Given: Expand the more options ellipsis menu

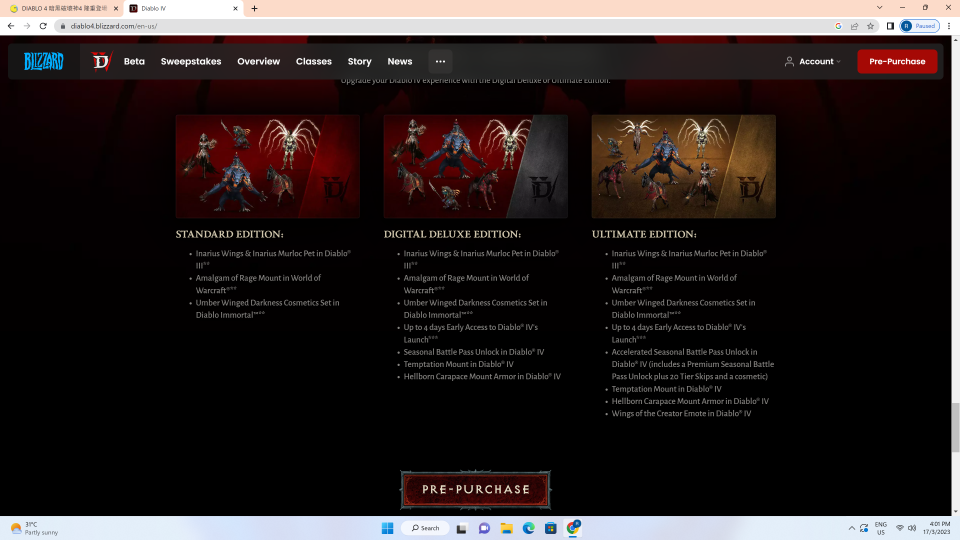Looking at the screenshot, I should [x=440, y=61].
